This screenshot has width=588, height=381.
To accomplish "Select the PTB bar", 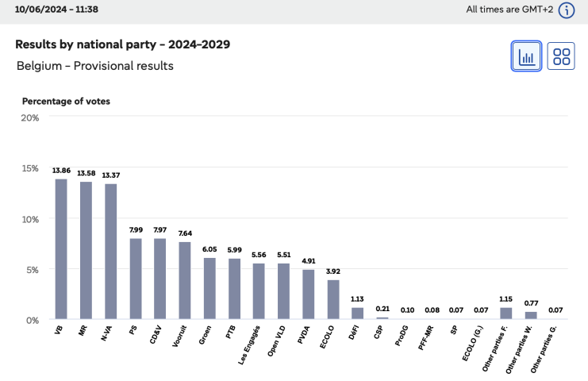I will coord(233,289).
